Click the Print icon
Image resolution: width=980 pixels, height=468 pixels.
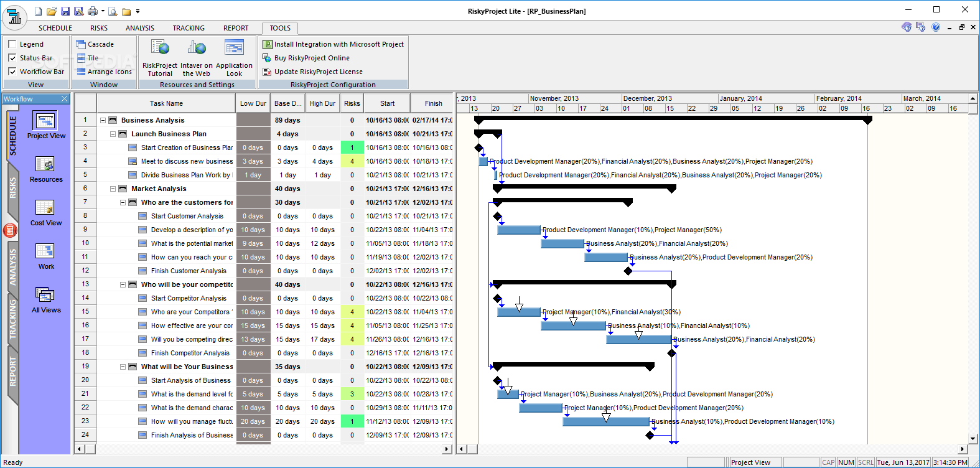[93, 11]
